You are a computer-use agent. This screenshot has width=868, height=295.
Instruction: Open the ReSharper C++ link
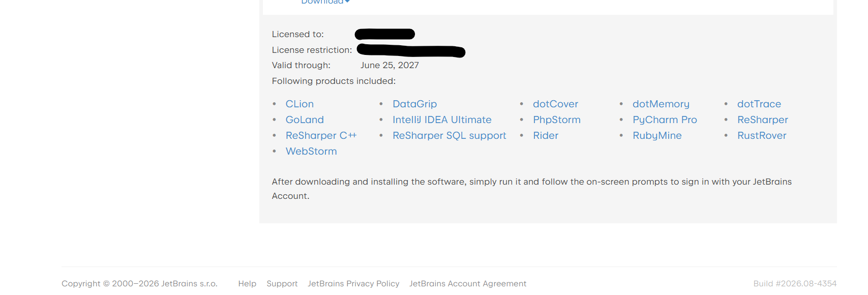pos(321,135)
